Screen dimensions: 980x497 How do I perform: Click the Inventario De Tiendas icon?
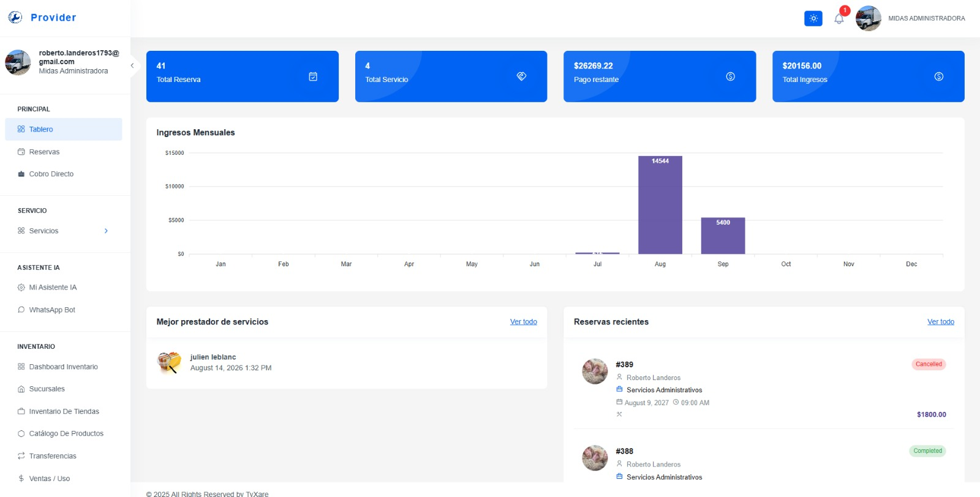[x=21, y=411]
